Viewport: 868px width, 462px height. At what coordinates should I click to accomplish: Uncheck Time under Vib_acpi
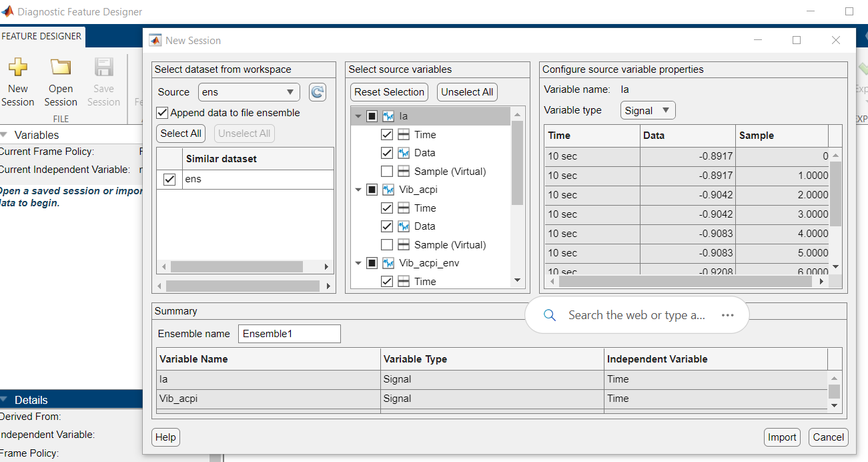pyautogui.click(x=387, y=208)
